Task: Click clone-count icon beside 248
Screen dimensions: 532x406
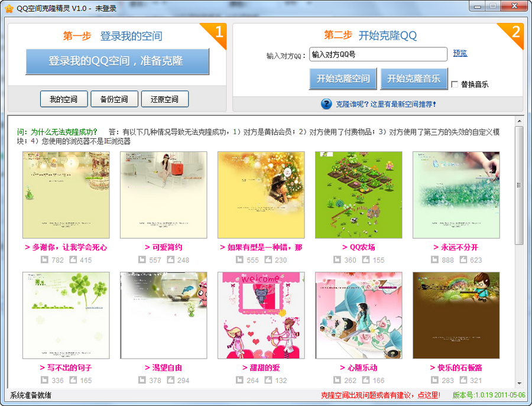Action: coord(170,259)
